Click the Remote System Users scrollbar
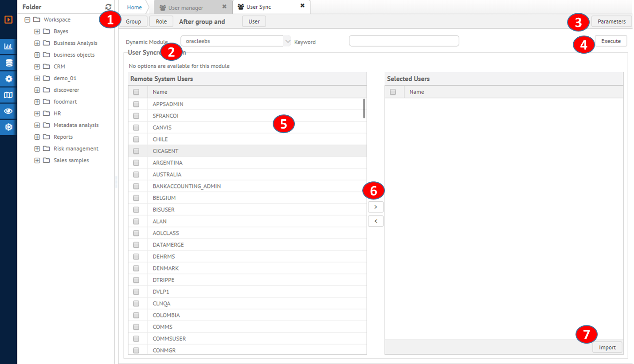This screenshot has height=364, width=634. [x=364, y=109]
